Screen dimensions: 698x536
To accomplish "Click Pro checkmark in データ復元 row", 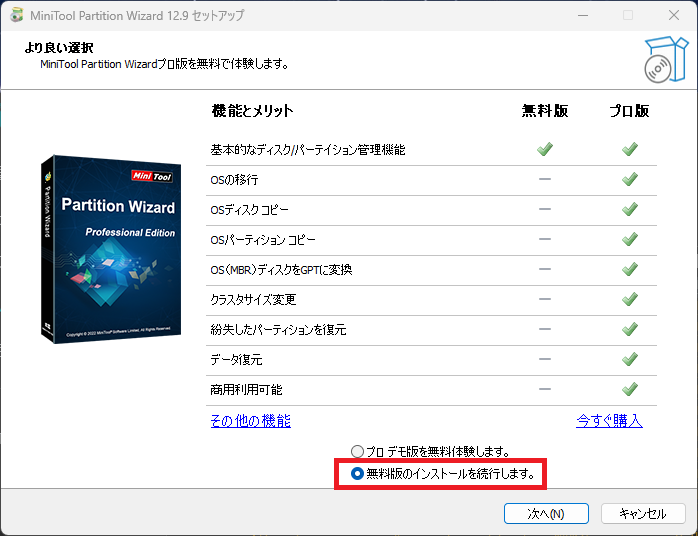I will pos(629,359).
